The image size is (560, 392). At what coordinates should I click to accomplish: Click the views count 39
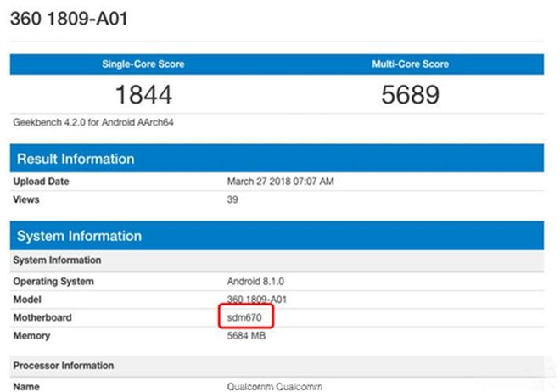233,199
